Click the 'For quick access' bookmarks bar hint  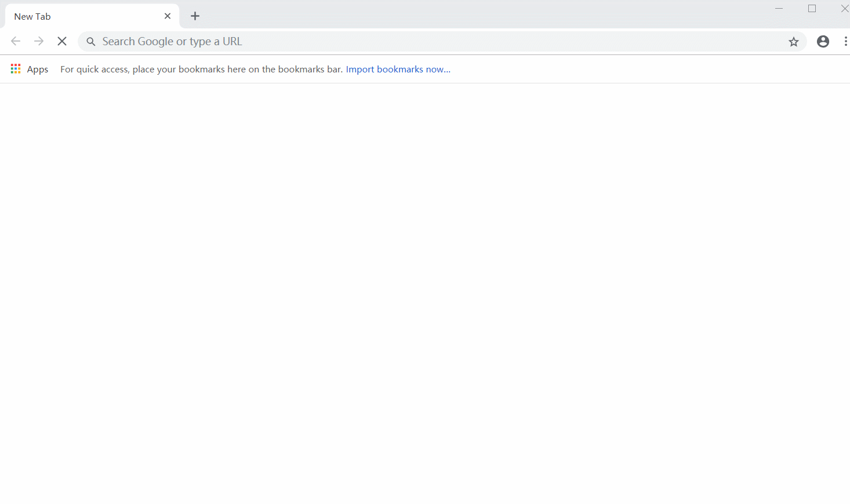(201, 69)
